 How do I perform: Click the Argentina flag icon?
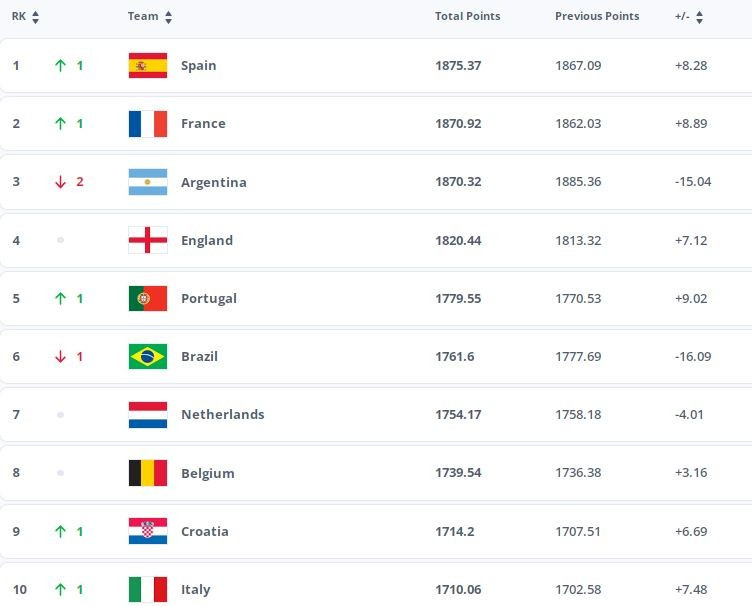tap(148, 182)
